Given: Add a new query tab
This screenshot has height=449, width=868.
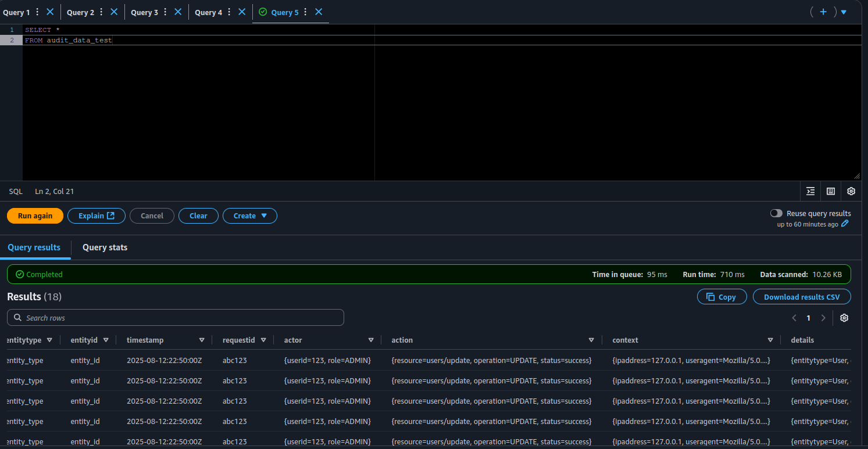Looking at the screenshot, I should (x=823, y=12).
